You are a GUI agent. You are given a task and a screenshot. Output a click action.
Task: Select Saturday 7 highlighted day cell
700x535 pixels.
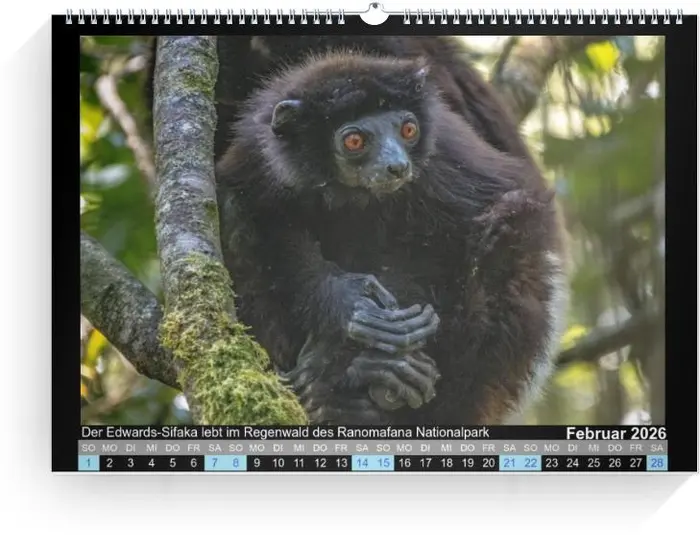click(x=215, y=462)
